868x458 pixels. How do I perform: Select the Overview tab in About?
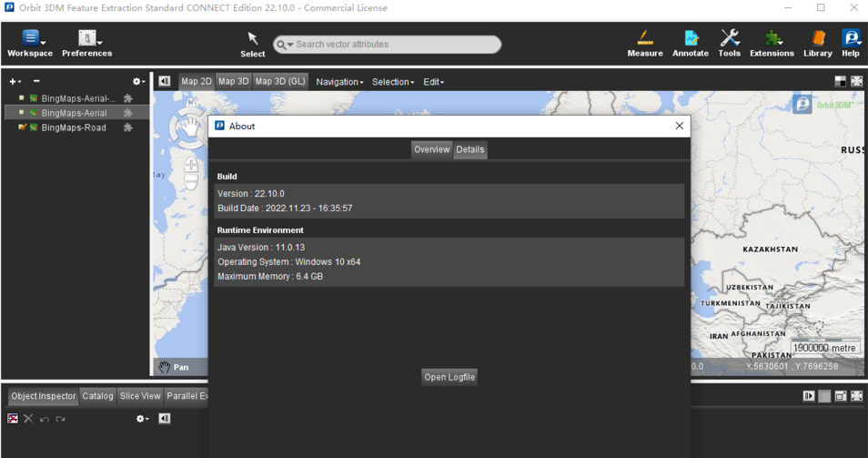point(432,149)
